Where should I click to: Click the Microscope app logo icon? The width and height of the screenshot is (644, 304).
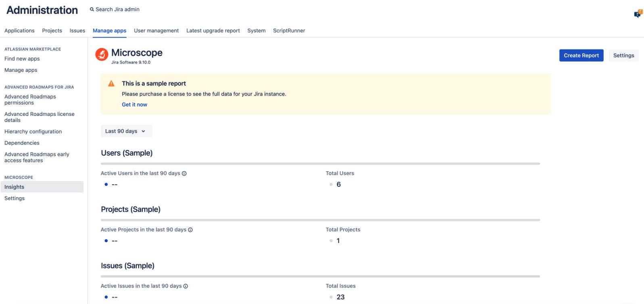click(102, 54)
